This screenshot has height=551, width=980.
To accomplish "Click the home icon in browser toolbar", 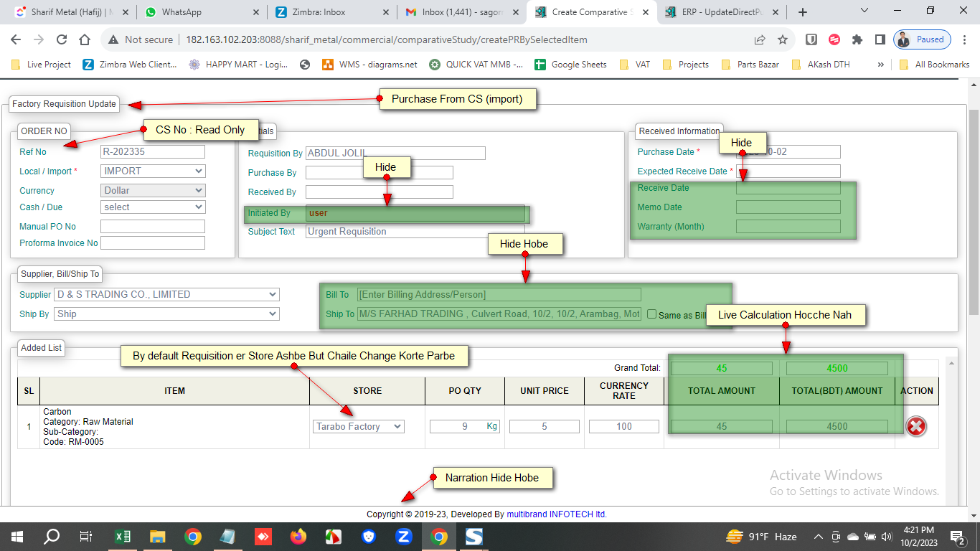I will click(85, 40).
